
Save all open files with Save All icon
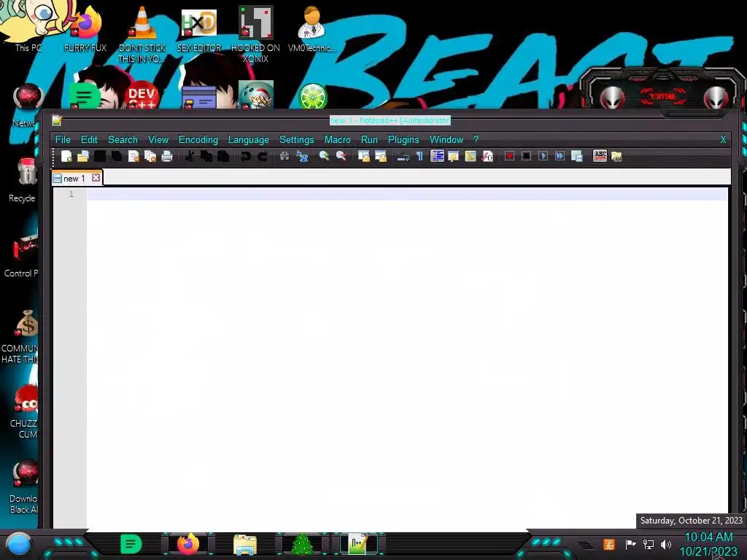[x=117, y=156]
